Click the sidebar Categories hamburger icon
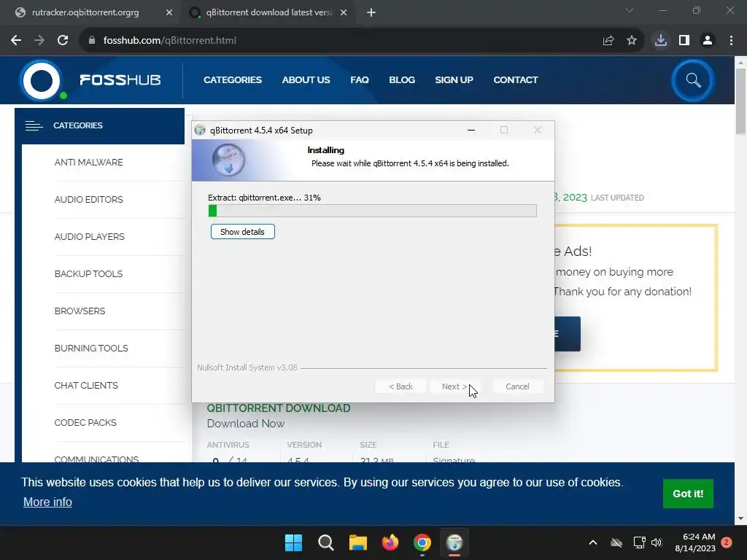The height and width of the screenshot is (560, 747). [x=34, y=125]
